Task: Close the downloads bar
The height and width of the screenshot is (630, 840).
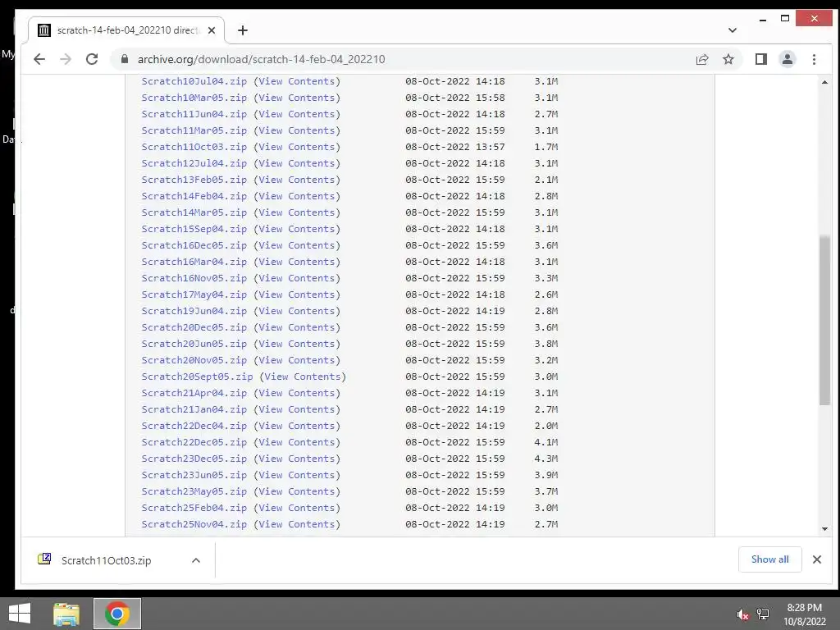Action: [x=816, y=559]
